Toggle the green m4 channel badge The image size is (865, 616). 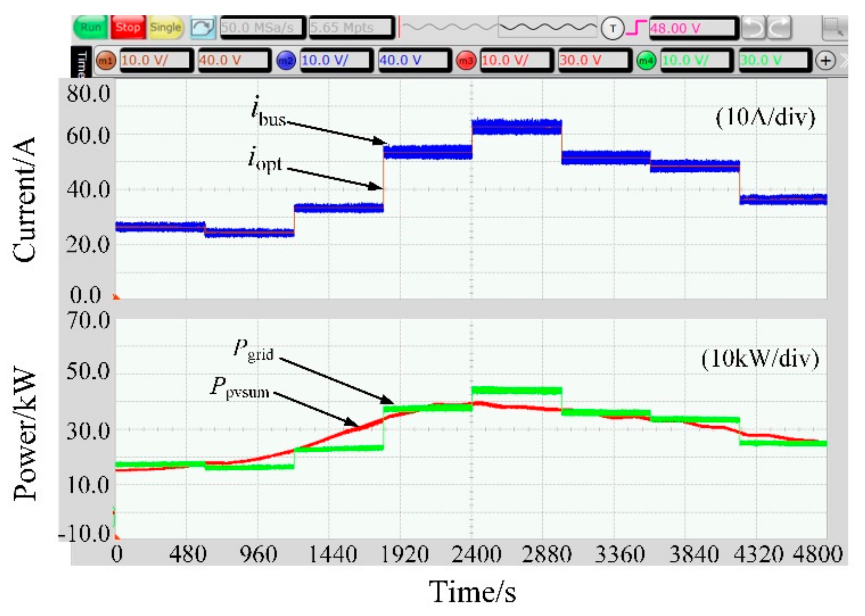click(646, 61)
